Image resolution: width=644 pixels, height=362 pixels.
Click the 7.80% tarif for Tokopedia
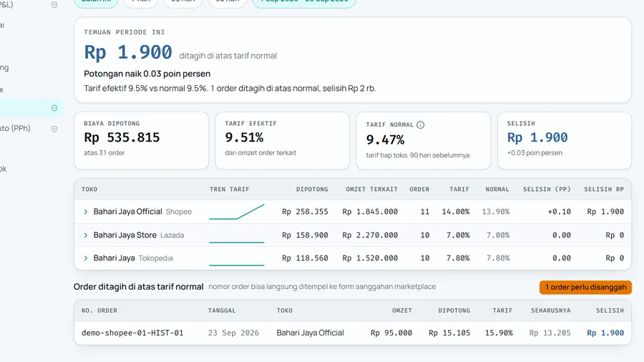click(x=459, y=258)
